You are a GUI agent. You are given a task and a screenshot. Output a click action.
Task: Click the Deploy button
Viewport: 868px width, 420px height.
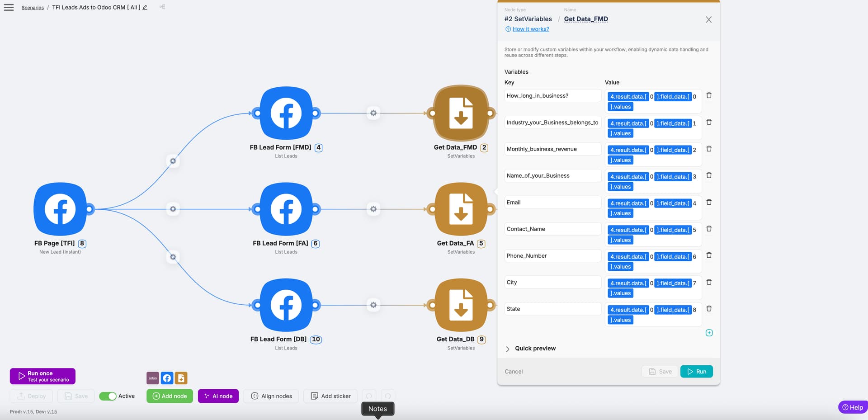tap(31, 396)
